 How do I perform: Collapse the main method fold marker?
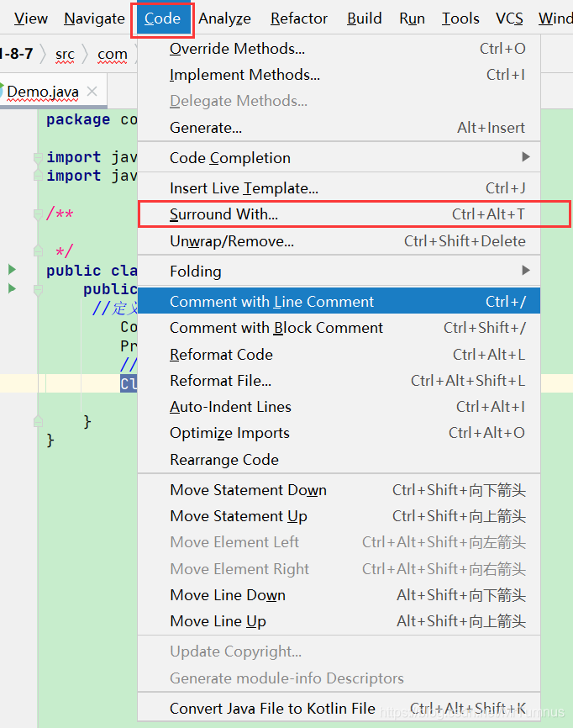[x=38, y=290]
